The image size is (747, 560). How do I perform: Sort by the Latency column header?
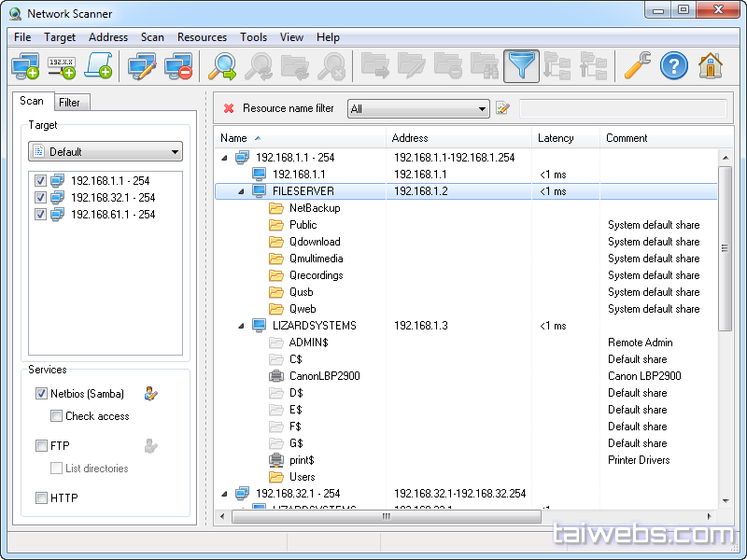(556, 138)
